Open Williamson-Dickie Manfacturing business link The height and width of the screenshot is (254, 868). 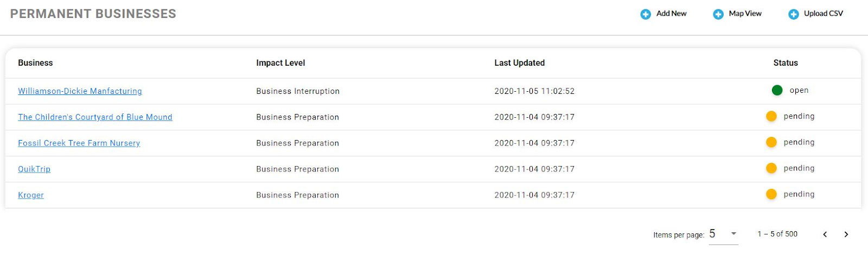[x=80, y=91]
